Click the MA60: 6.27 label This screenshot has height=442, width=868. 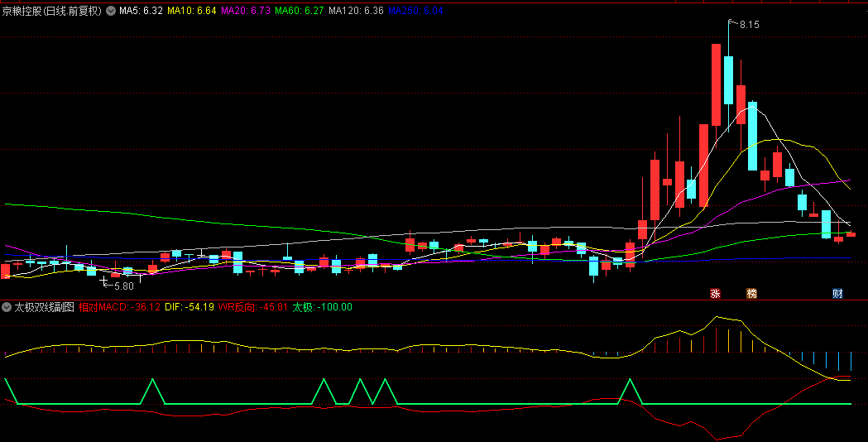tap(299, 11)
